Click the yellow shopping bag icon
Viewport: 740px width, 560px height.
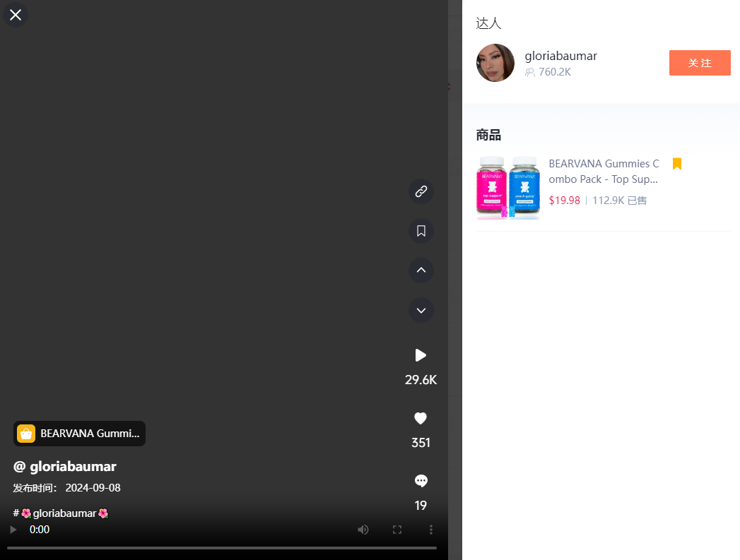click(26, 434)
